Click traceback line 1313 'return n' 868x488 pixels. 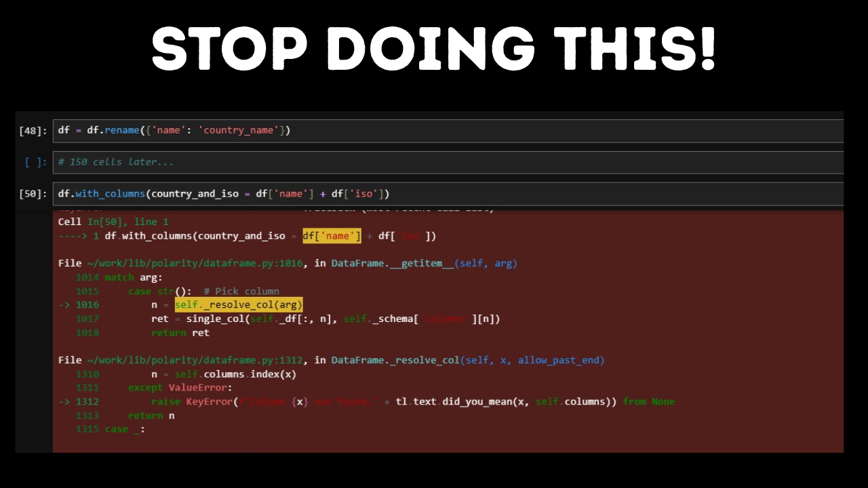[125, 415]
